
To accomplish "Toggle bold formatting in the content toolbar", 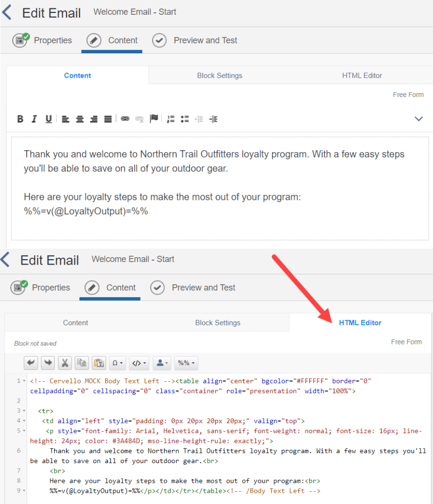I will click(20, 119).
